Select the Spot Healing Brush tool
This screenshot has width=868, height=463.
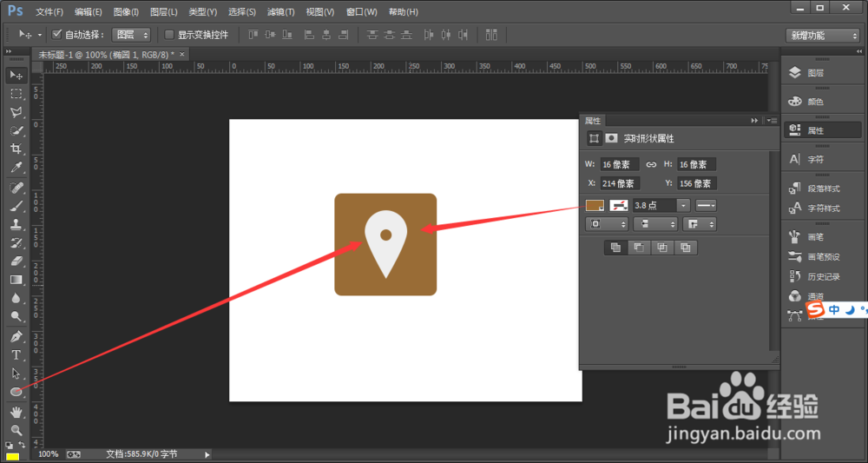click(16, 189)
